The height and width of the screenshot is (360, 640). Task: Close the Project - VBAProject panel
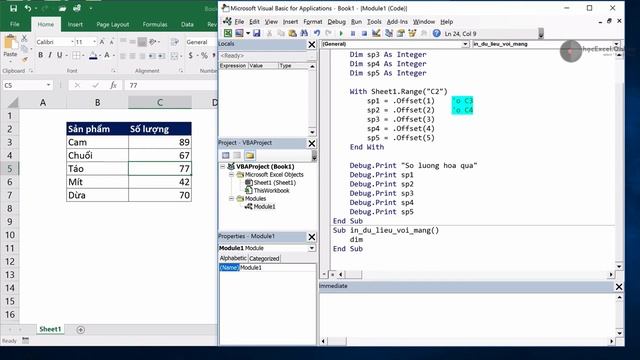pos(311,143)
